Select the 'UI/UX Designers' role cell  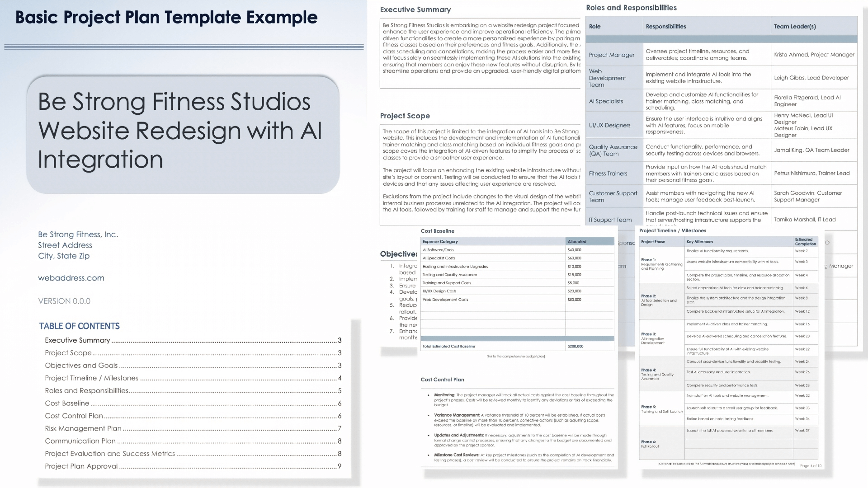click(614, 125)
